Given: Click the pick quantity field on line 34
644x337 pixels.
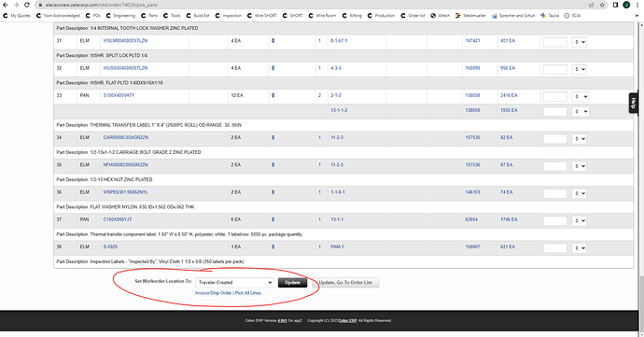Looking at the screenshot, I should [x=555, y=139].
